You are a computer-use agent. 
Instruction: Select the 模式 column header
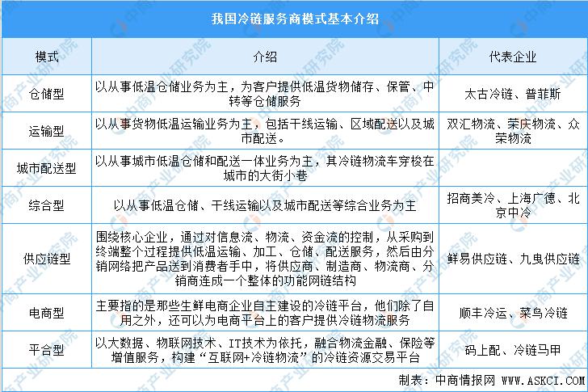[47, 57]
